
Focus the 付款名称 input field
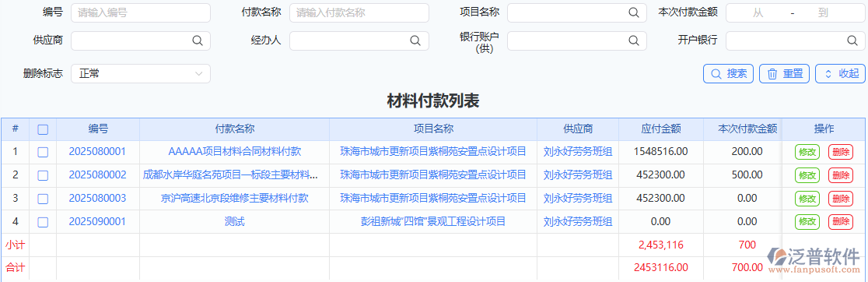click(x=359, y=12)
